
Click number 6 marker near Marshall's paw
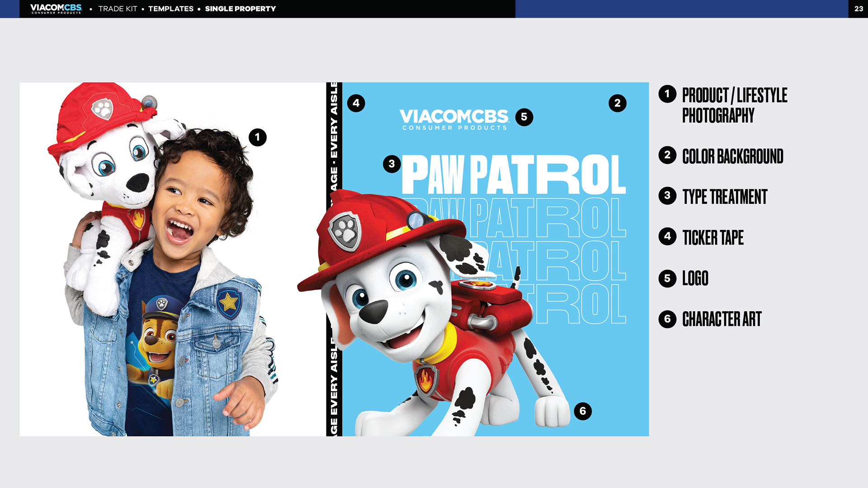[583, 411]
